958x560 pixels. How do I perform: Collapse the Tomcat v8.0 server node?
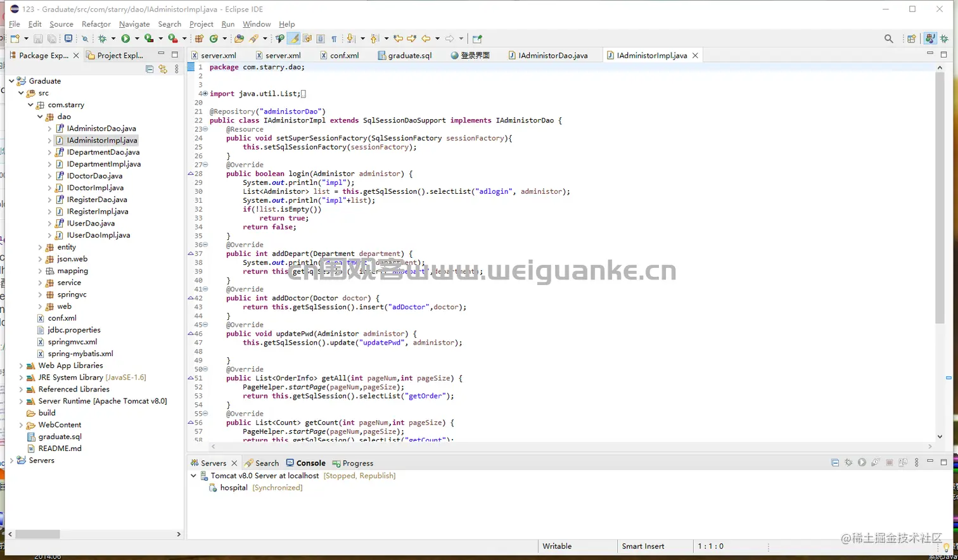pos(193,476)
